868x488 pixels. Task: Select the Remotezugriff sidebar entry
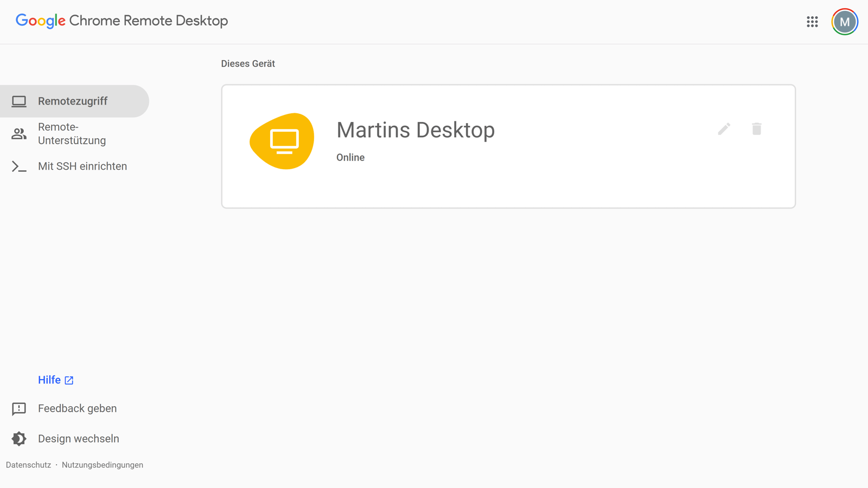(x=73, y=101)
